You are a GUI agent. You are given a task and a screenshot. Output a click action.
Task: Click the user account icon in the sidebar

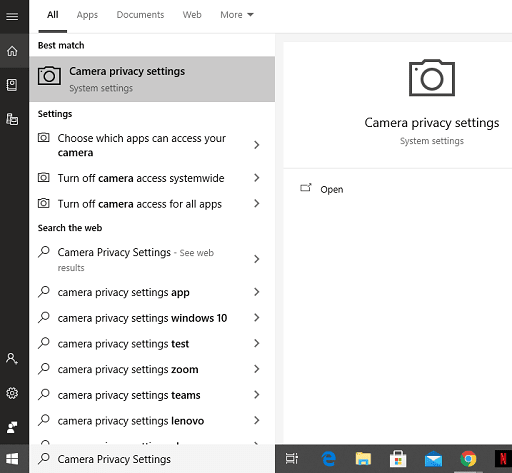[x=12, y=359]
